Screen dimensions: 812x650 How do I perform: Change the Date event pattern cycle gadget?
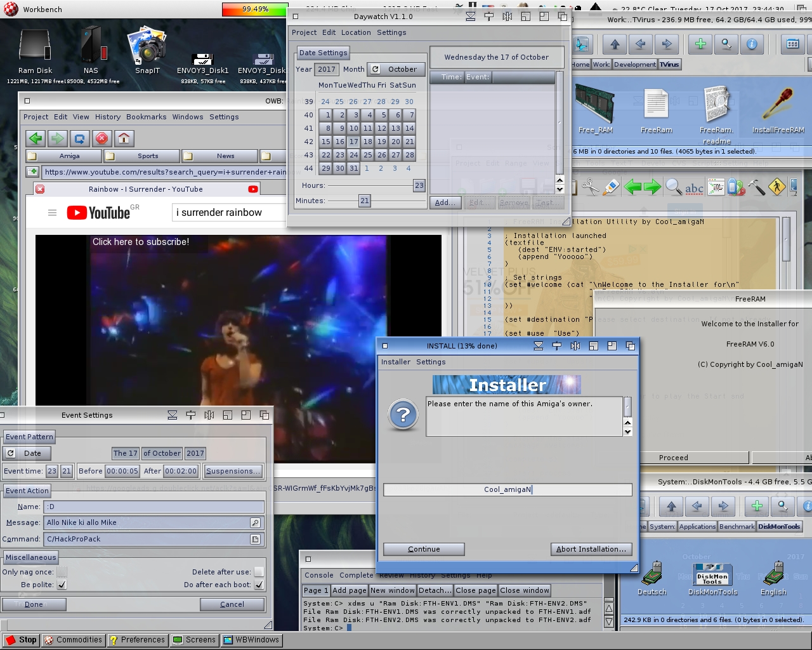point(27,453)
